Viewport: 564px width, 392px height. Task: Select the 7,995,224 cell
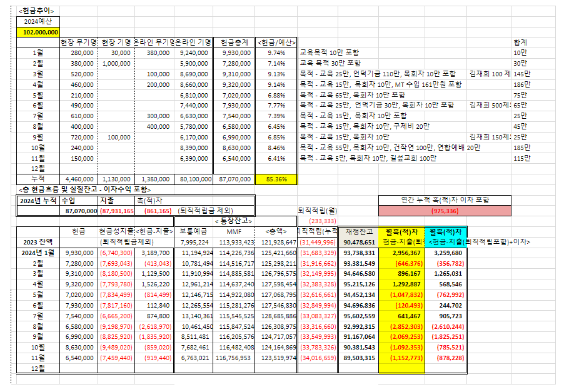point(194,243)
